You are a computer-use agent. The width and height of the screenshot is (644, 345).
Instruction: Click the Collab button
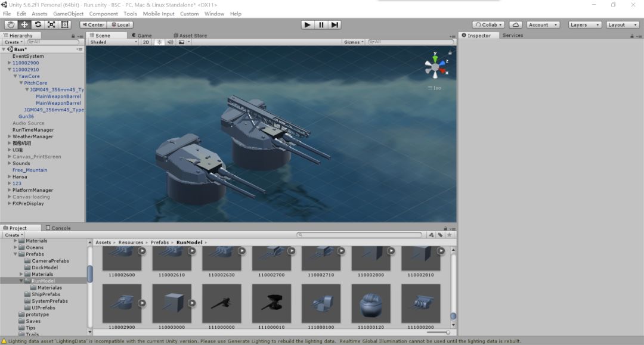(488, 24)
